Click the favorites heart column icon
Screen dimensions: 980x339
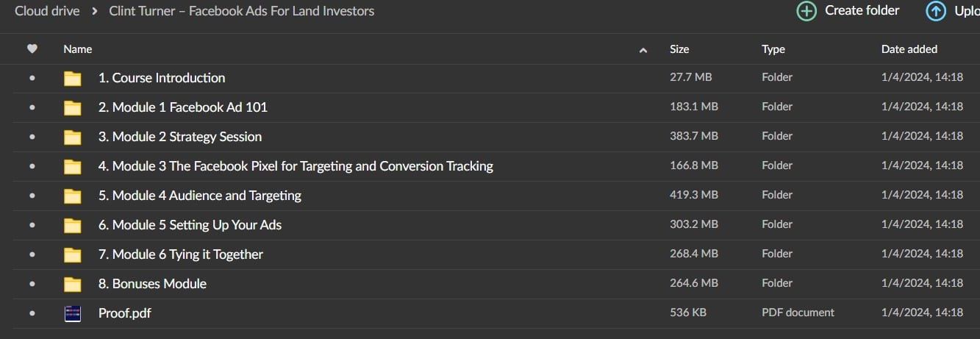point(32,49)
